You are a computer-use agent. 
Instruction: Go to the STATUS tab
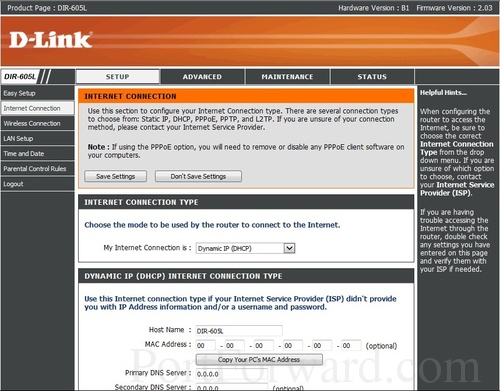coord(372,77)
